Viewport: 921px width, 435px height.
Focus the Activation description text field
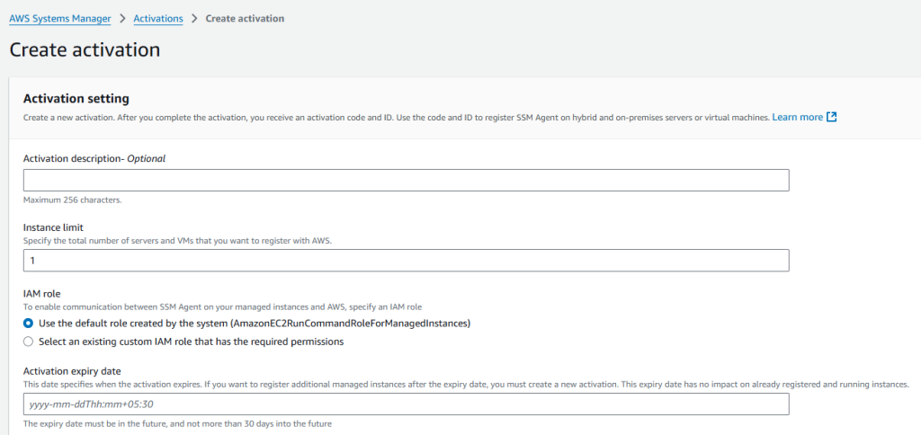[x=406, y=180]
